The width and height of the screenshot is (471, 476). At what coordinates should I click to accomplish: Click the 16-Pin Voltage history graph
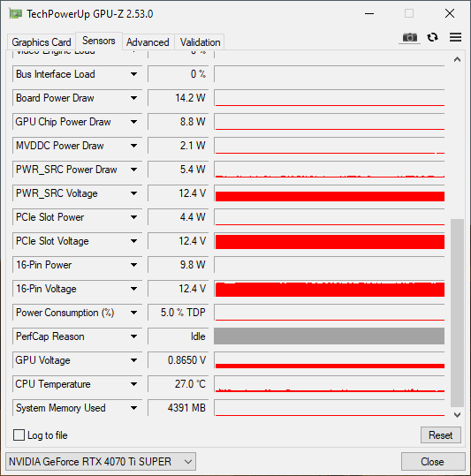click(330, 289)
